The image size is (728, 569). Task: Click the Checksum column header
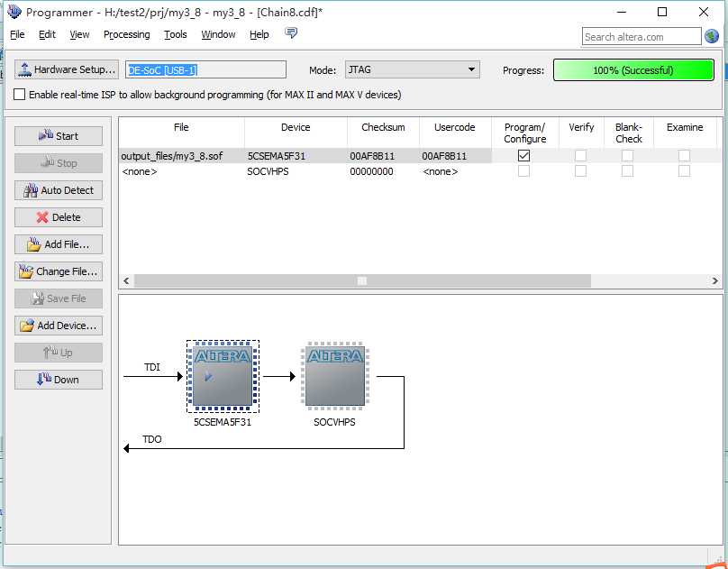[383, 133]
